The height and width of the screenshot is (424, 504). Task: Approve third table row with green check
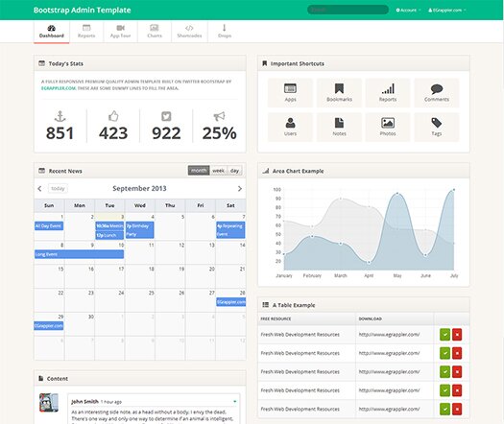click(x=444, y=371)
